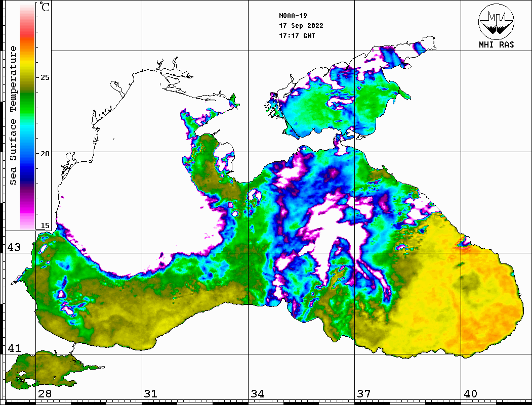Click the "NOAA-19" satellite label
Viewport: 532px width, 405px height.
pos(293,15)
